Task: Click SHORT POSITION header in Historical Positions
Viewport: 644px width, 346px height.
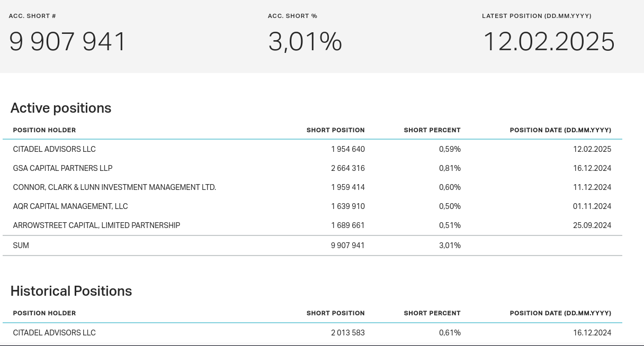Action: point(336,313)
